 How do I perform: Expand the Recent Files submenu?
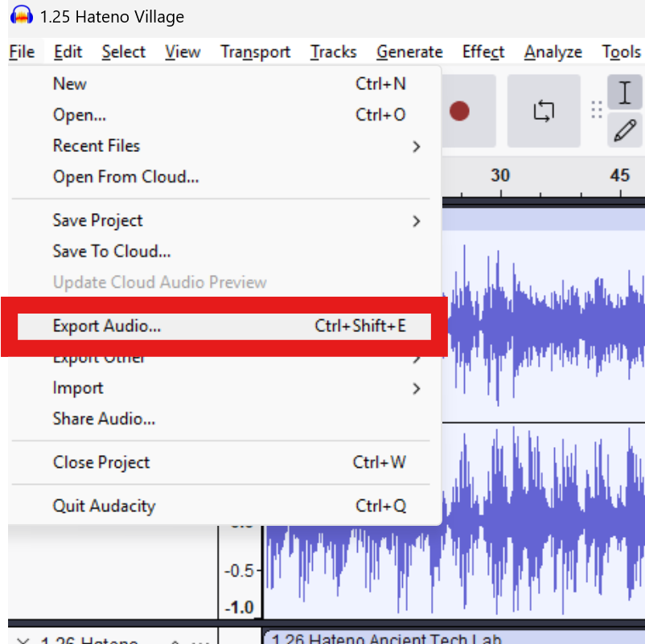pos(224,146)
